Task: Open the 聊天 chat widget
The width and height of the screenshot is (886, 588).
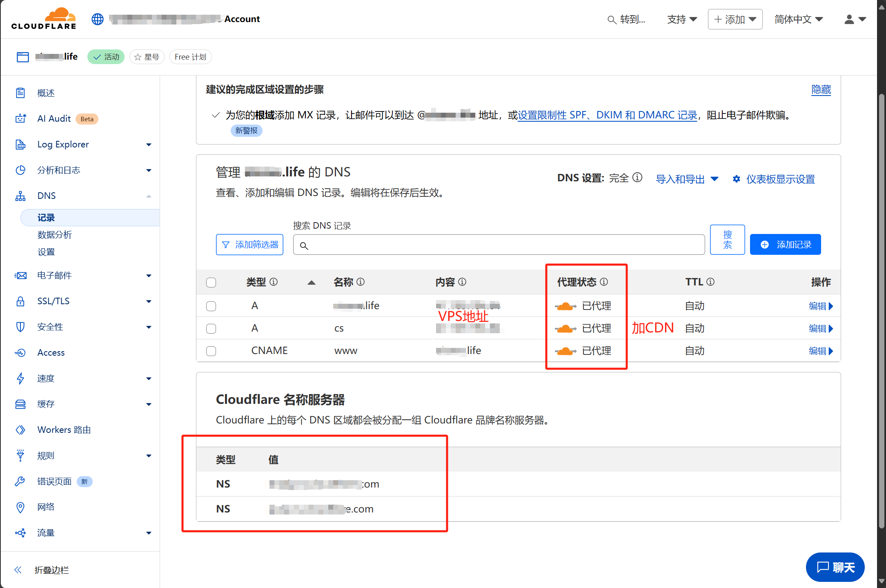Action: tap(835, 567)
